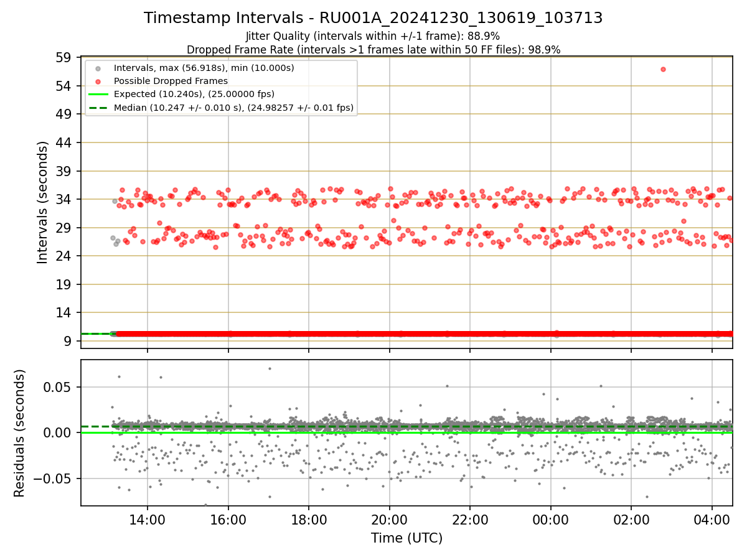Click the x-axis tick label '04:00'
Screen dimensions: 747x560
tap(712, 519)
